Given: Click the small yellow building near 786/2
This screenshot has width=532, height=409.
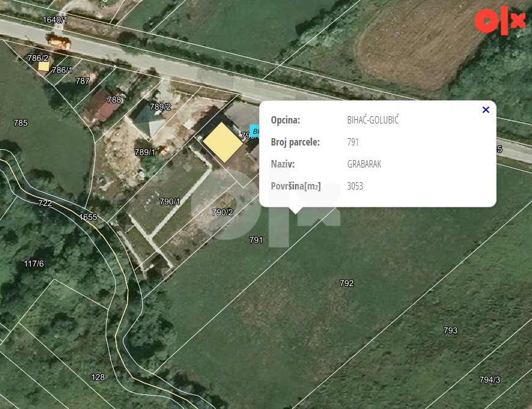Looking at the screenshot, I should (43, 66).
